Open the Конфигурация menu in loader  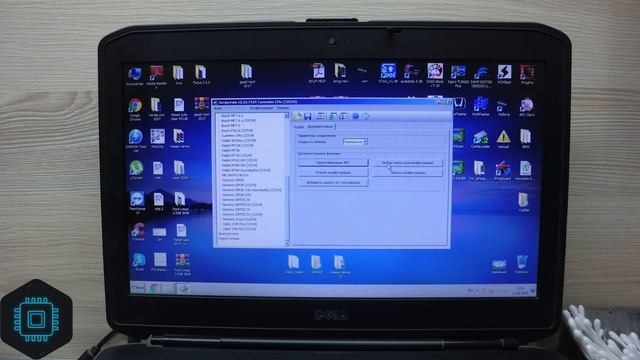261,108
